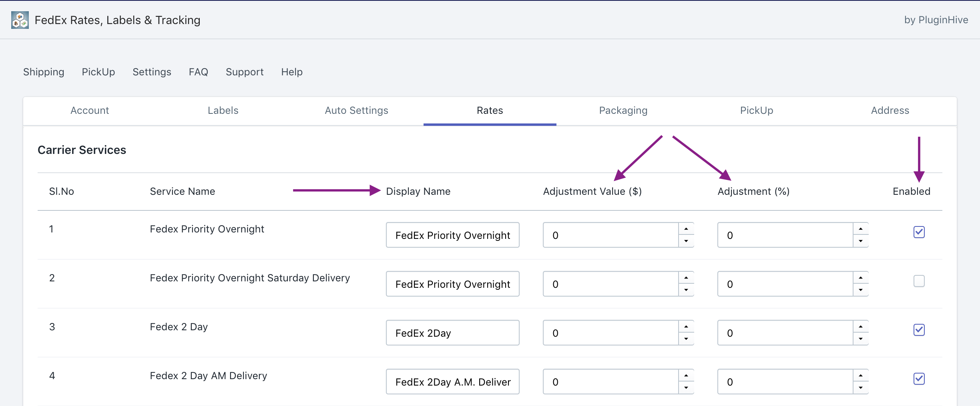The height and width of the screenshot is (406, 980).
Task: Click 'Fedex Priority Overnight Saturday Delivery' service name
Action: (x=250, y=278)
